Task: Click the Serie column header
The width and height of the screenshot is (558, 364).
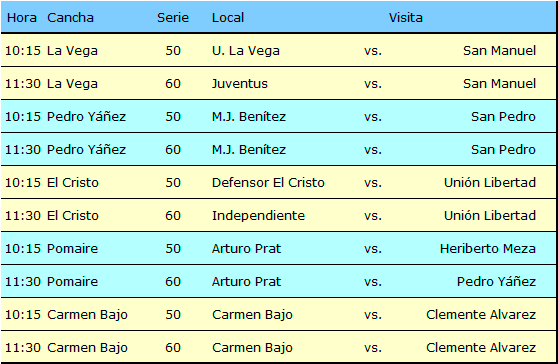Action: point(173,17)
